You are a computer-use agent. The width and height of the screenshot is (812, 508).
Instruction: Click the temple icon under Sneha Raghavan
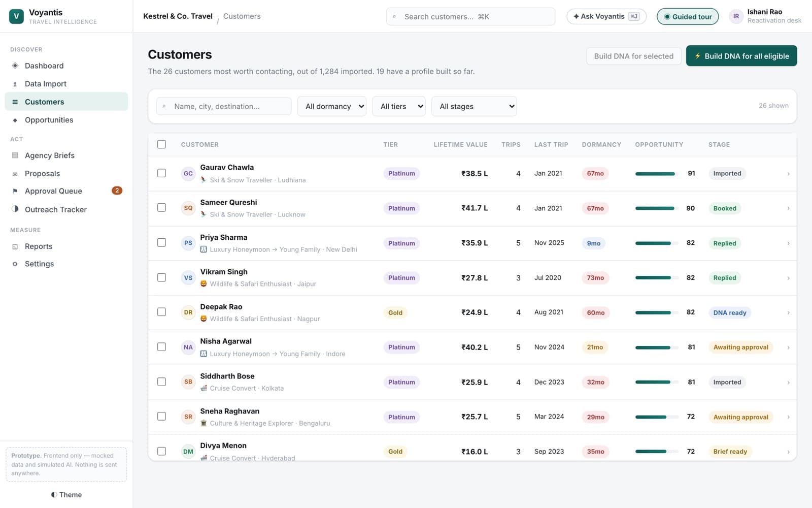click(x=204, y=423)
